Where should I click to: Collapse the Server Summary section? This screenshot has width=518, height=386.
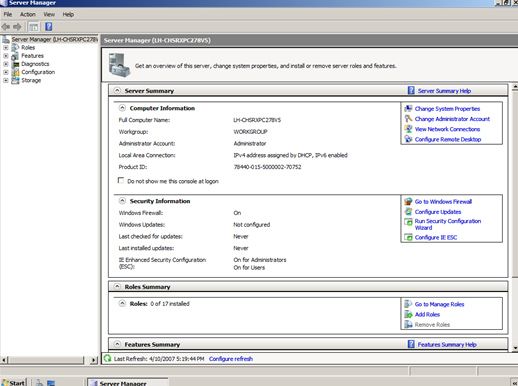(117, 90)
